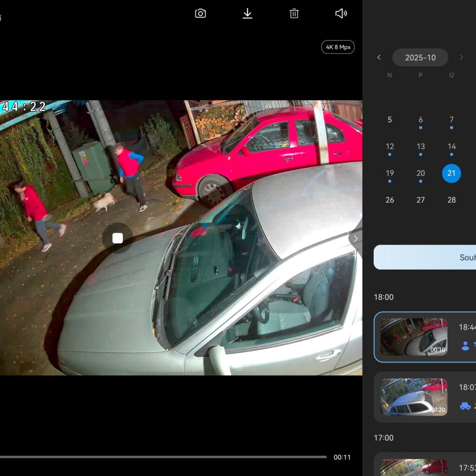Stop video playback
The width and height of the screenshot is (476, 476).
pyautogui.click(x=118, y=238)
